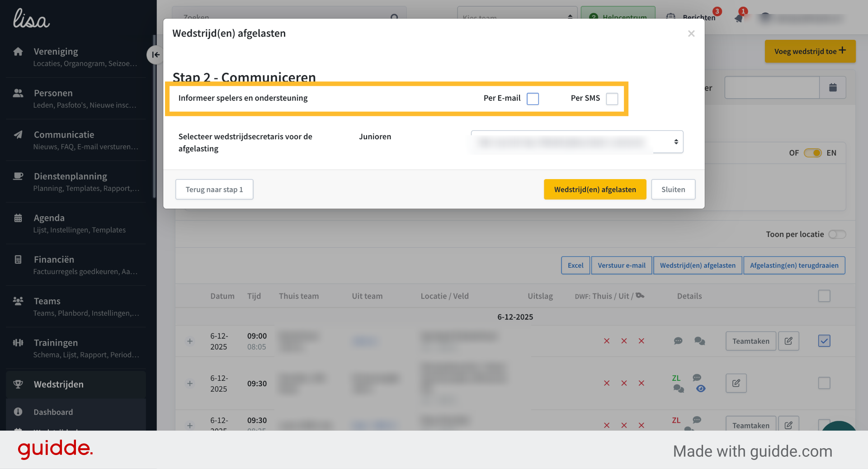The image size is (868, 469).
Task: Click the yellow Wedstrijd(en) afgelasten button
Action: pyautogui.click(x=595, y=189)
